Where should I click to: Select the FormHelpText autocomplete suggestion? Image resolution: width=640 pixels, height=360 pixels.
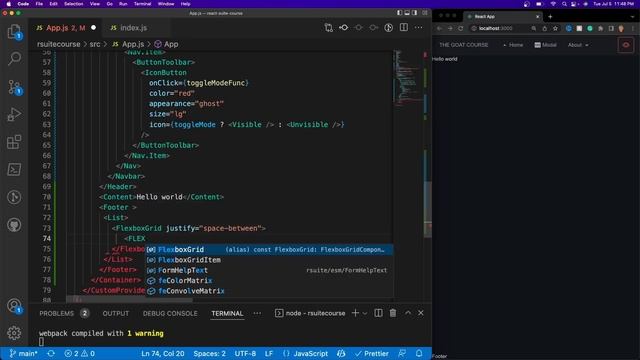click(269, 270)
